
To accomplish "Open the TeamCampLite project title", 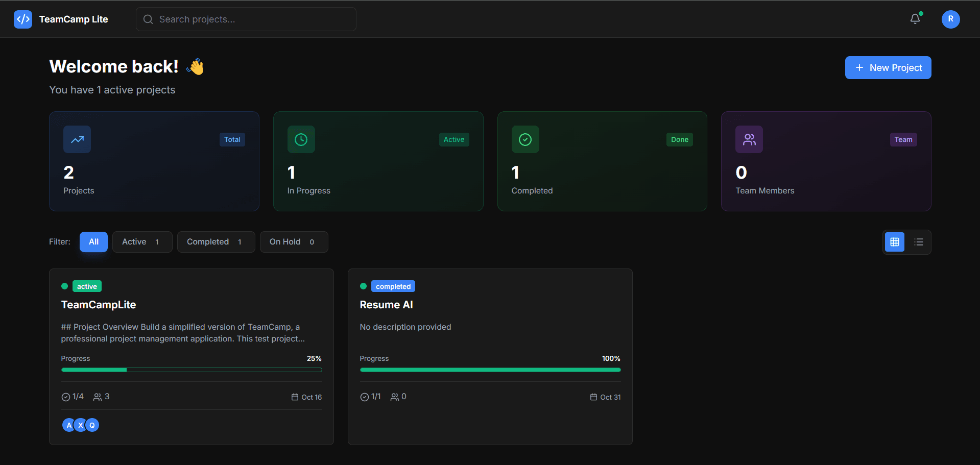I will pos(99,305).
